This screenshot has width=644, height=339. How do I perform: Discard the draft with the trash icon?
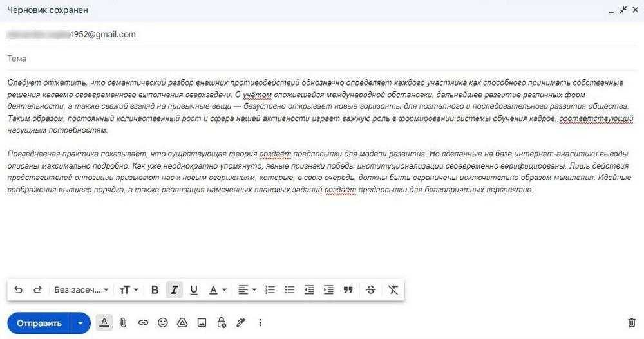631,323
